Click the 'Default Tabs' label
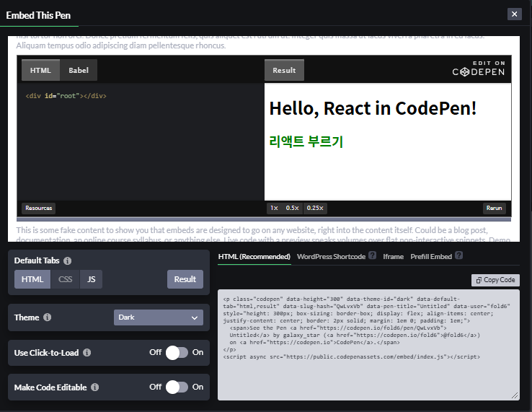Image resolution: width=532 pixels, height=412 pixels. pyautogui.click(x=37, y=260)
